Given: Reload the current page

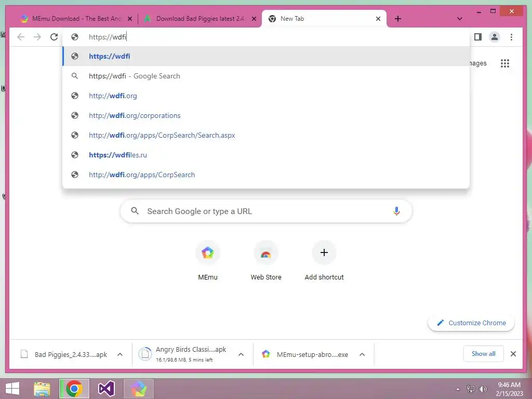Looking at the screenshot, I should 54,37.
